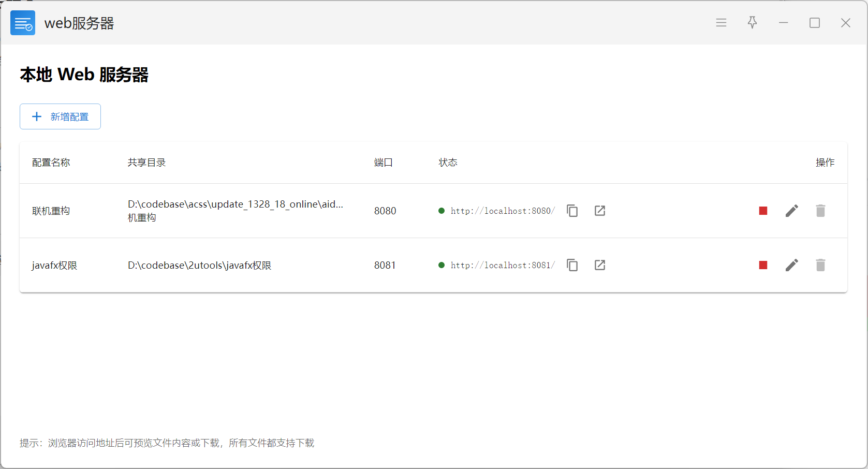Screen dimensions: 868x469
Task: Edit the 联机重构 configuration
Action: (791, 211)
